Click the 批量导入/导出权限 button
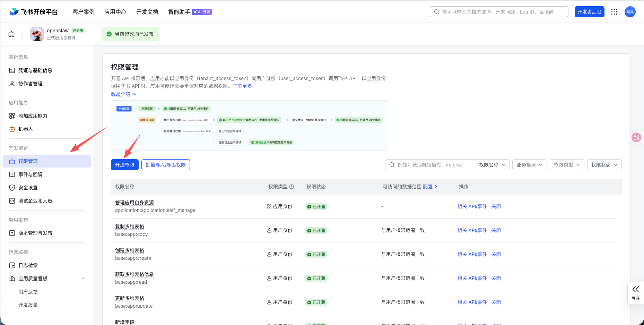 click(x=165, y=165)
